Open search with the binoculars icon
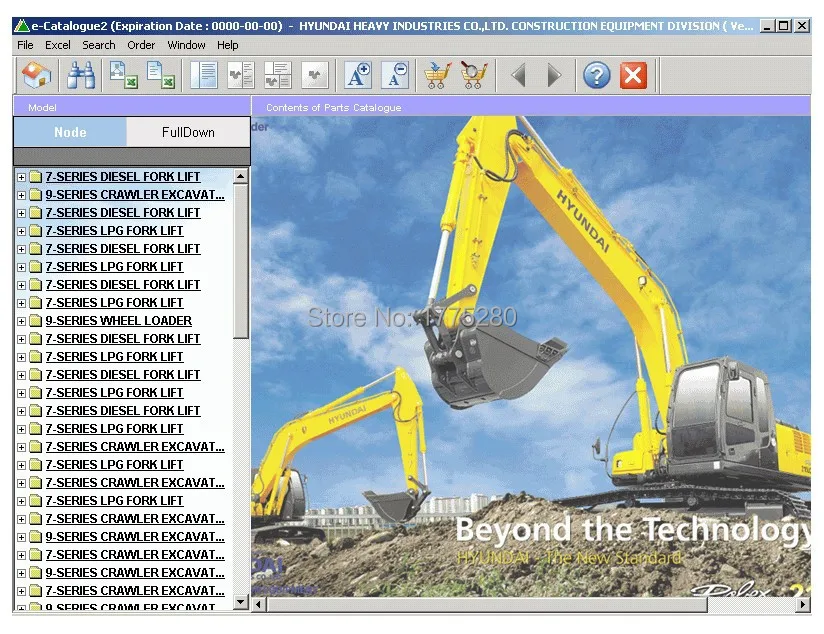 tap(81, 75)
